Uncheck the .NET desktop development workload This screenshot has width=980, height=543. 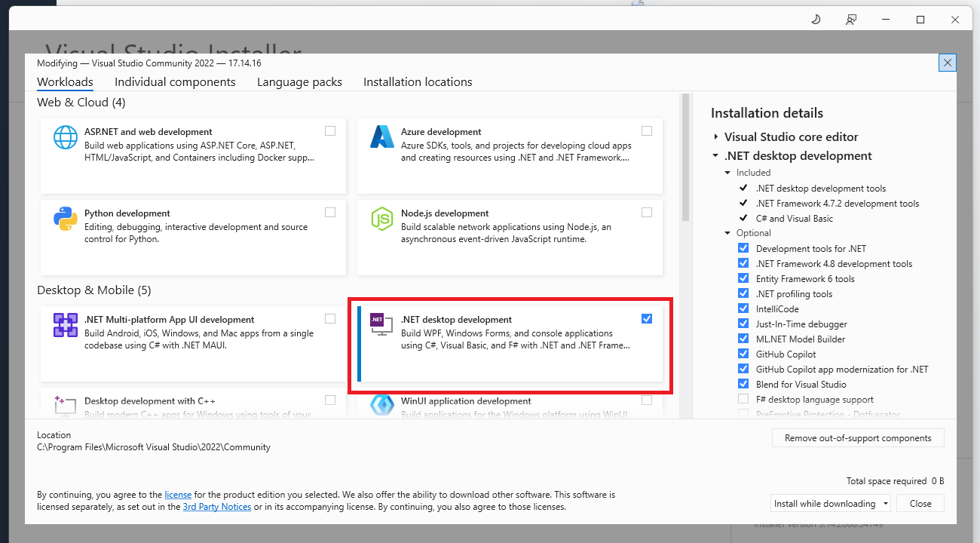(x=647, y=319)
